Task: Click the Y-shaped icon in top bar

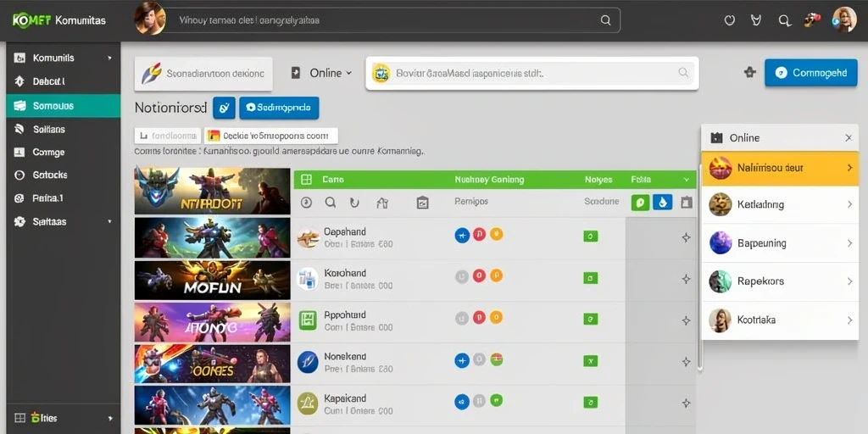Action: pyautogui.click(x=756, y=20)
